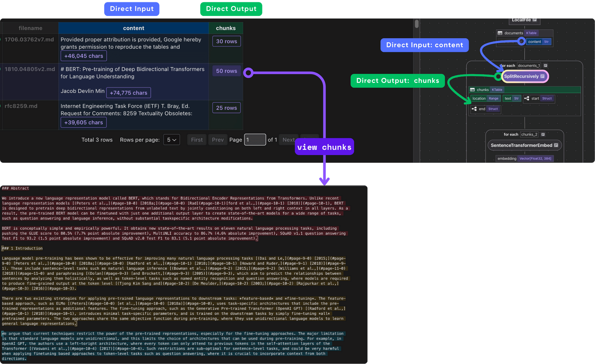The width and height of the screenshot is (595, 364).
Task: Click the content column header
Action: (x=134, y=28)
